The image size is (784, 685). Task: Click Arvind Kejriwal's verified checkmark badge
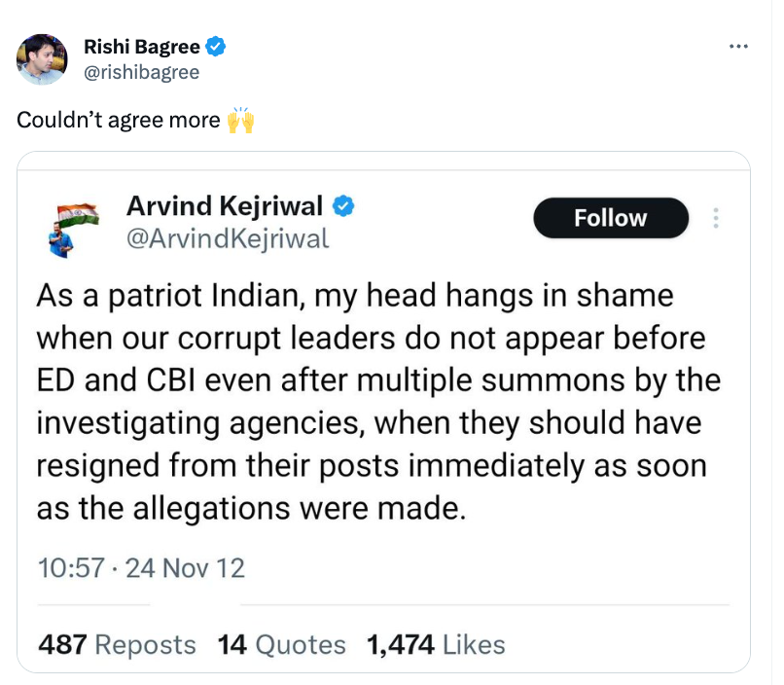[343, 206]
